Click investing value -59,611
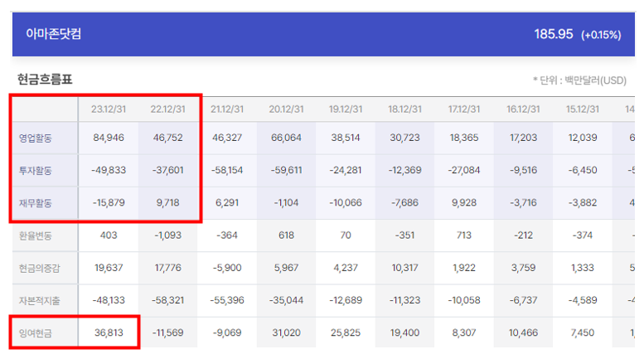This screenshot has height=359, width=644. point(286,170)
